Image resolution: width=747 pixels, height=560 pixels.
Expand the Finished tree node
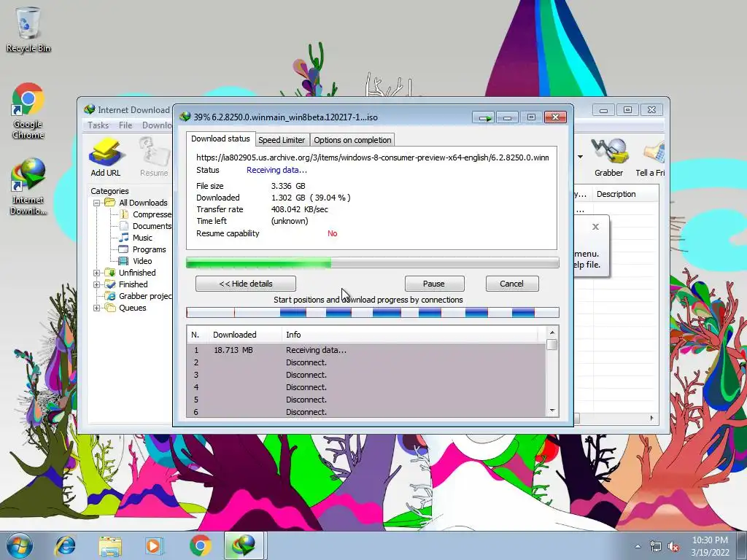[97, 285]
